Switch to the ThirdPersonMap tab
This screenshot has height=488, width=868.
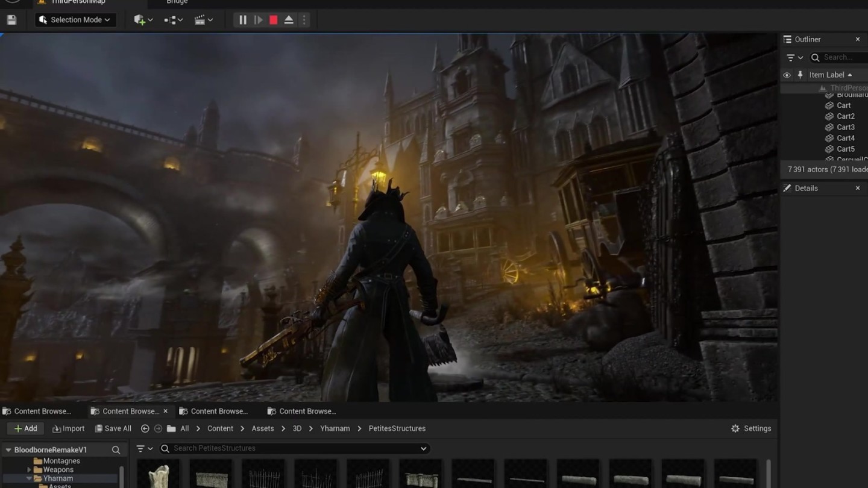click(78, 2)
